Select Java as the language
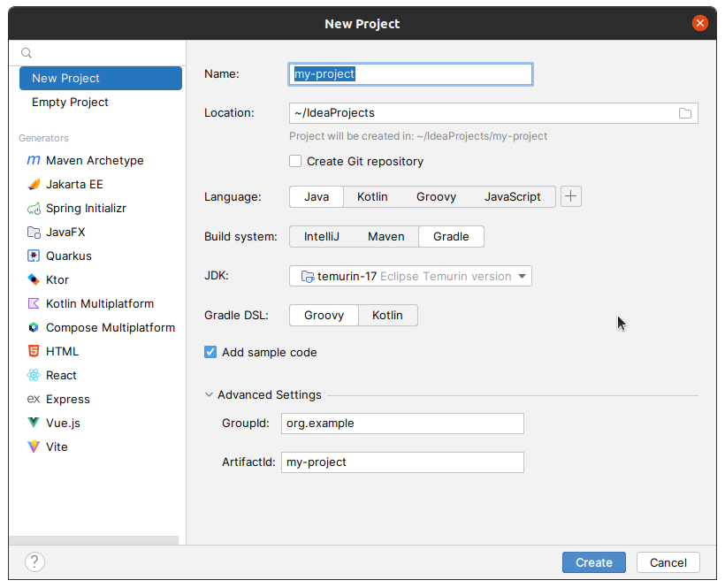The image size is (725, 588). pos(317,197)
